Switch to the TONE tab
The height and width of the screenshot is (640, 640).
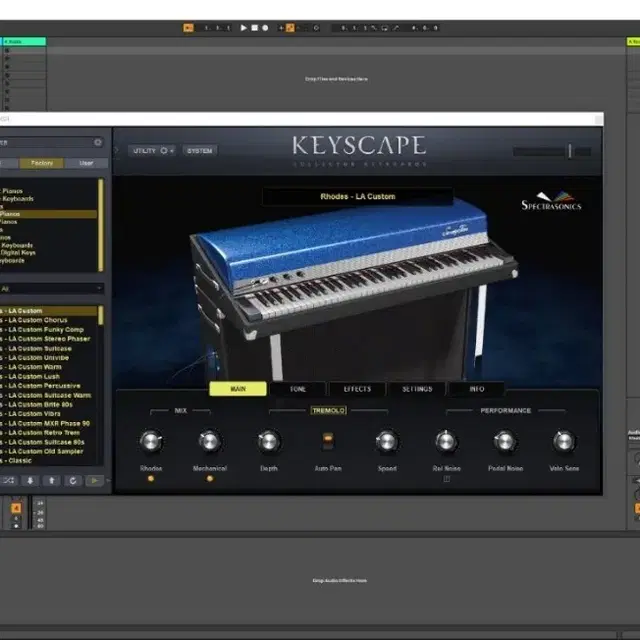click(x=298, y=389)
